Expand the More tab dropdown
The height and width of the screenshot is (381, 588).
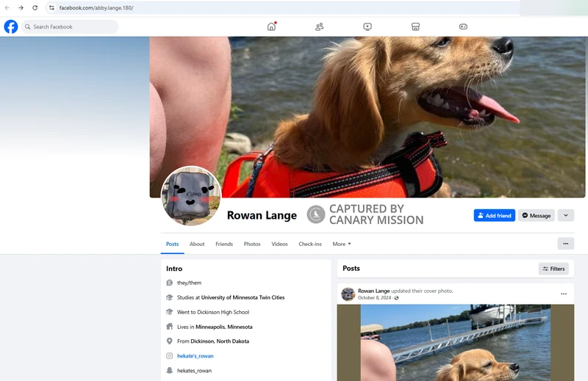point(342,244)
